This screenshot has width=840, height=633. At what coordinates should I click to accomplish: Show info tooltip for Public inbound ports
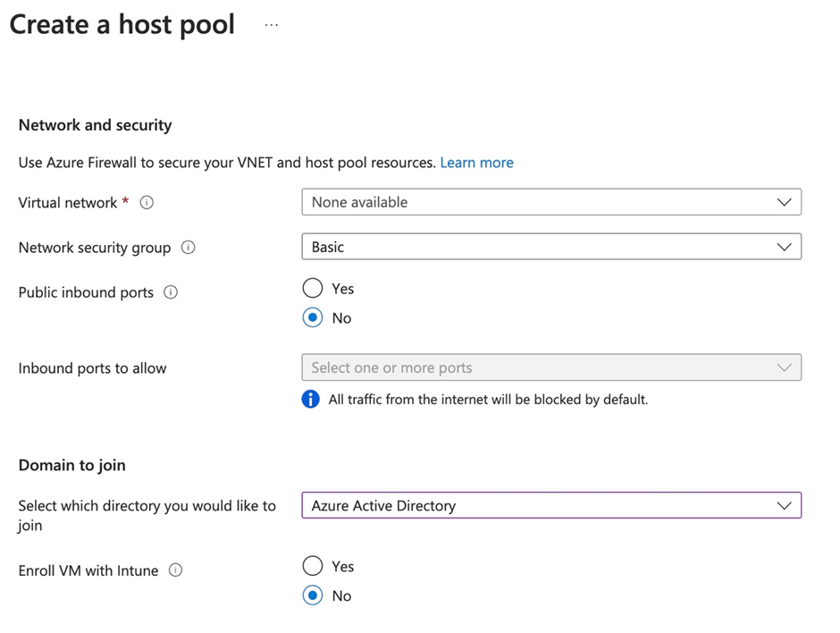tap(171, 292)
